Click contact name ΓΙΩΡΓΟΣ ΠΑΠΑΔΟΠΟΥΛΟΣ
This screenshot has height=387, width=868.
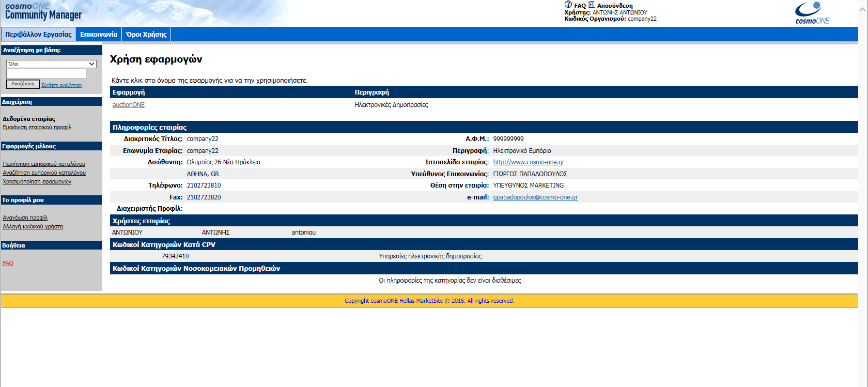pos(530,174)
